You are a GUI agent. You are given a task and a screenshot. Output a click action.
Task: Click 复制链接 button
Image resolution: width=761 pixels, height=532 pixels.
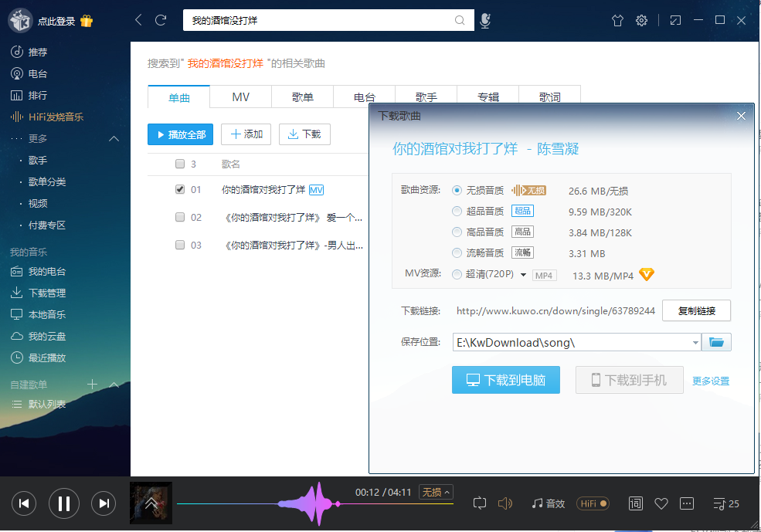tap(696, 311)
